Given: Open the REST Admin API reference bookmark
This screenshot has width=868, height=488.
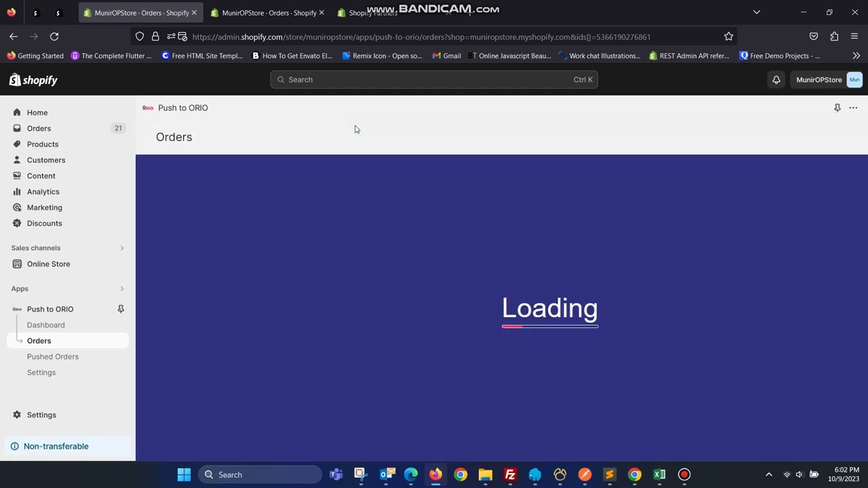Looking at the screenshot, I should tap(689, 56).
